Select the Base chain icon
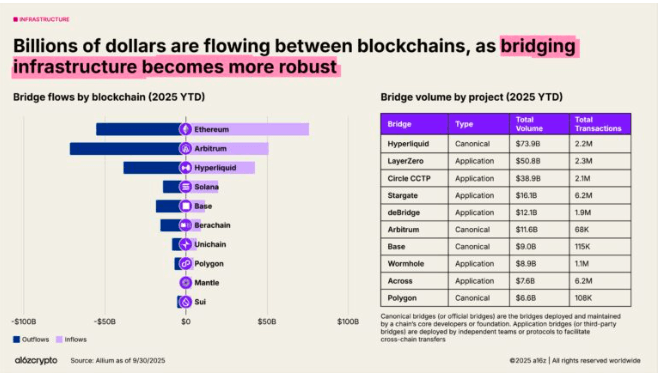Screen dimensions: 663x377 185,206
